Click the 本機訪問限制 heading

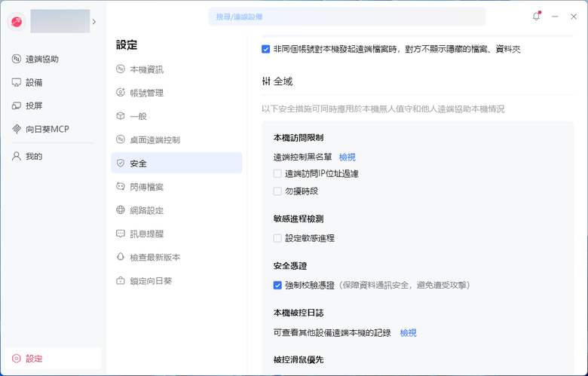299,138
